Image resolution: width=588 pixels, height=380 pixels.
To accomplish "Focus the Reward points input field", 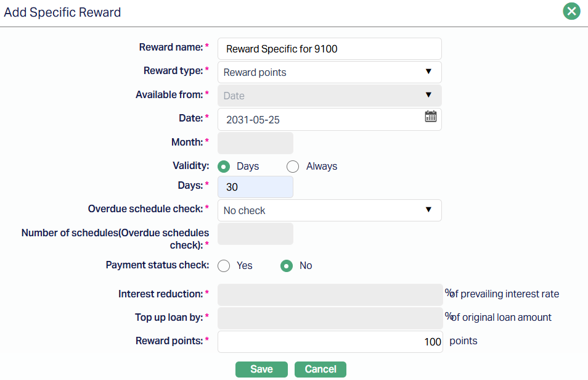I will (329, 342).
